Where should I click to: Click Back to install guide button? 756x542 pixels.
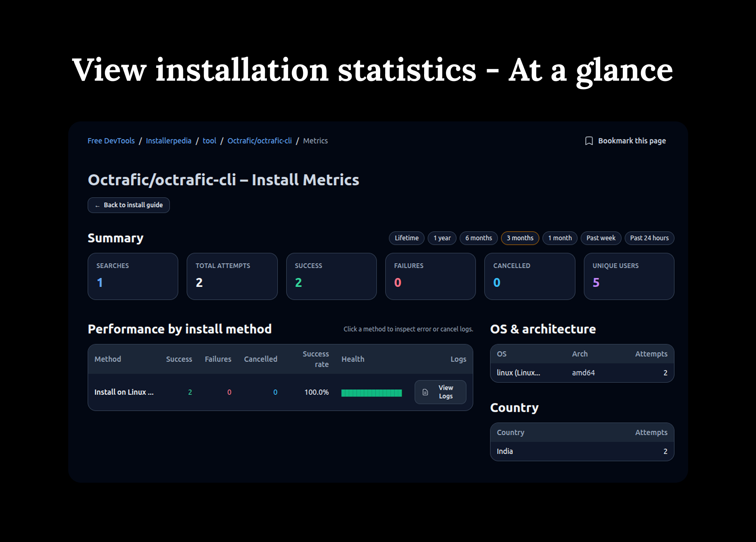click(129, 205)
